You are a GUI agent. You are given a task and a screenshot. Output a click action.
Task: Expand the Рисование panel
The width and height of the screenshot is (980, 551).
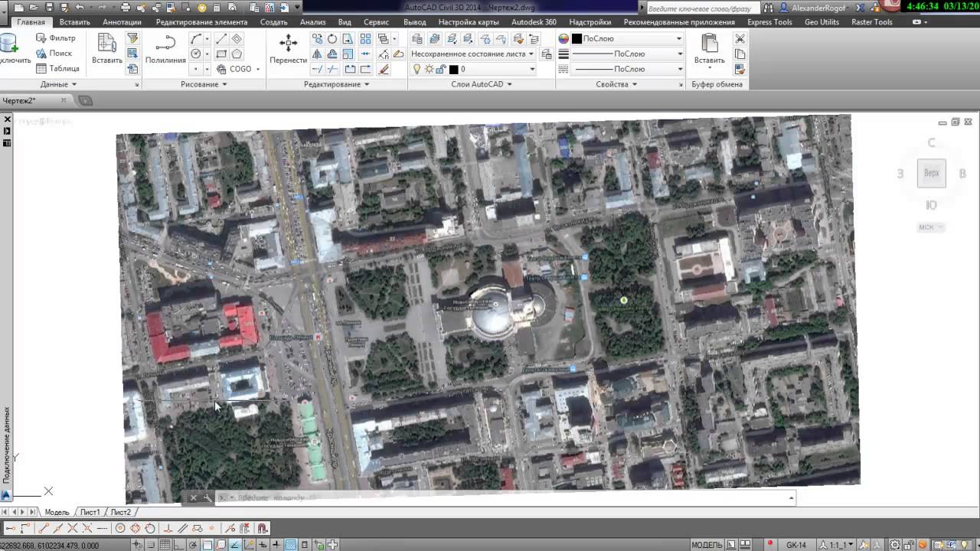coord(203,84)
